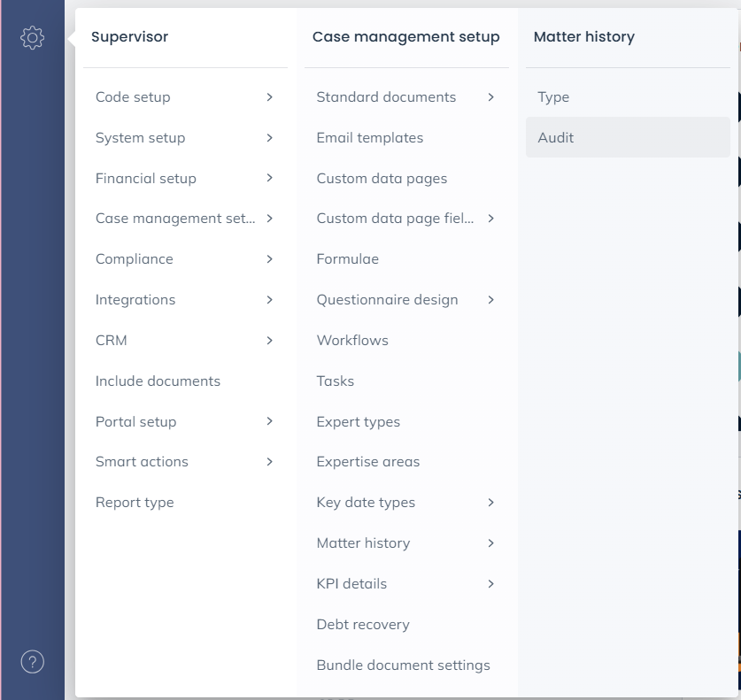
Task: Expand Standard documents submenu
Action: pos(405,97)
